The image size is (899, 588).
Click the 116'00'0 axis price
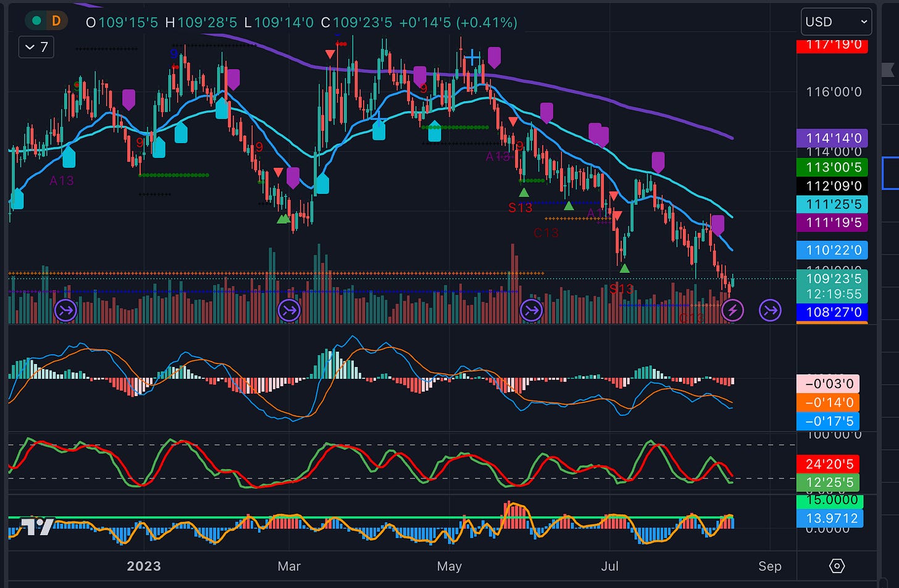click(x=834, y=92)
